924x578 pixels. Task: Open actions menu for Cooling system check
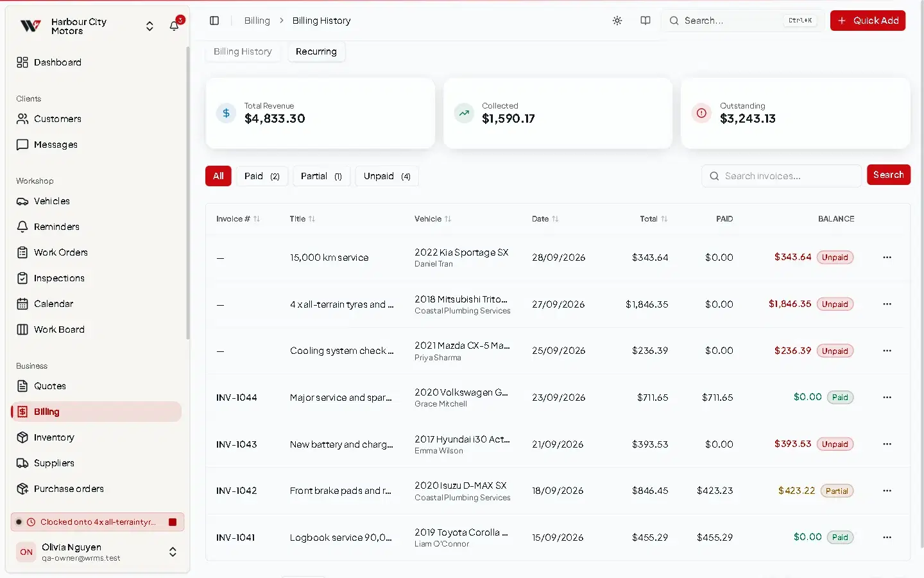click(x=887, y=351)
